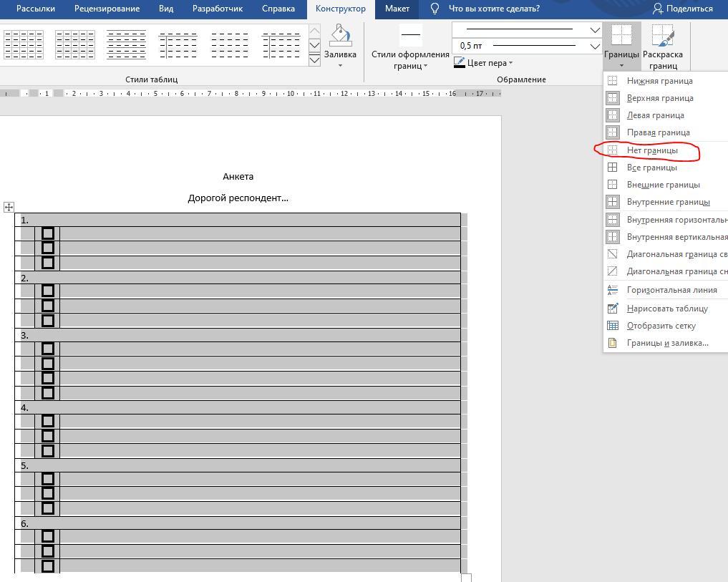Select Нет границы menu item
Viewport: 728px width, 582px height.
click(665, 150)
